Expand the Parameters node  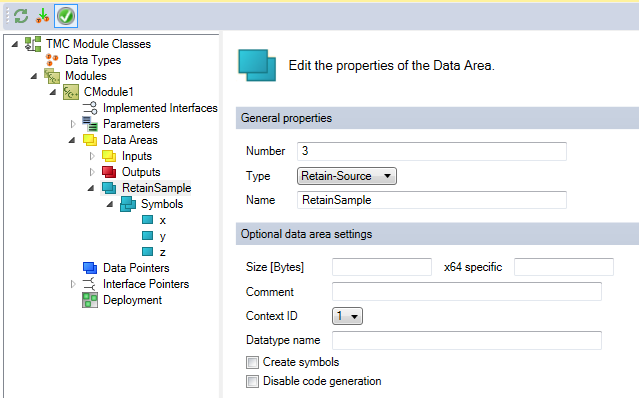pos(73,124)
